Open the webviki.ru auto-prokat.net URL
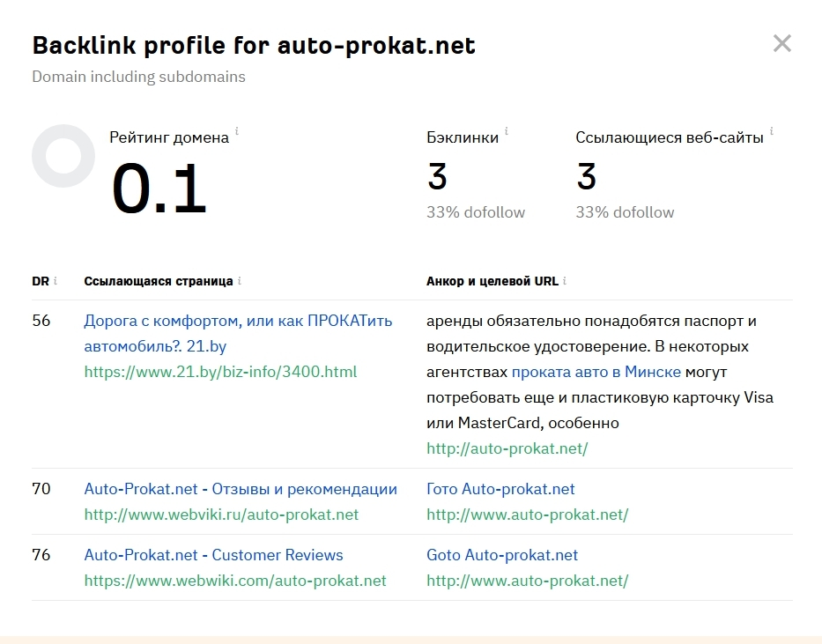822x644 pixels. point(221,514)
